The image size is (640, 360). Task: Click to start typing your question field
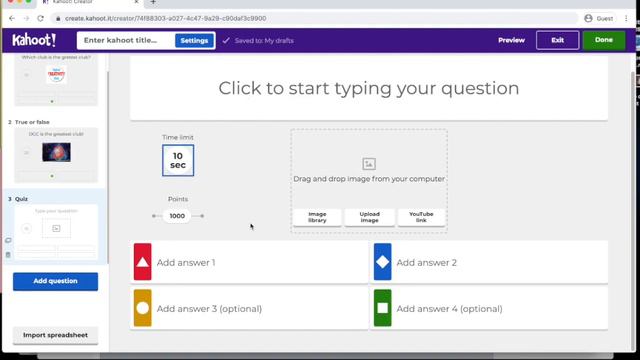[369, 88]
